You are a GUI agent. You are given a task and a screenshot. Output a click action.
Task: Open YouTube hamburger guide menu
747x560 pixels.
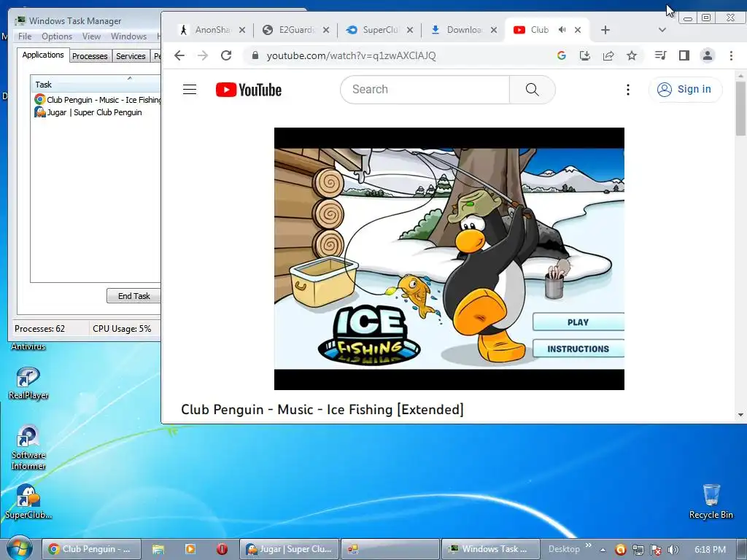coord(190,90)
